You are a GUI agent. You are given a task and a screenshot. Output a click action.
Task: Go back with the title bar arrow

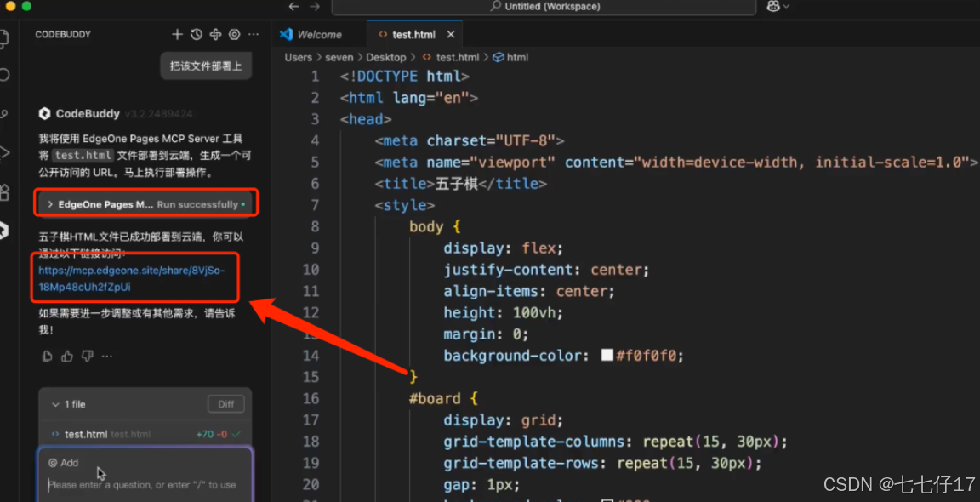[293, 6]
